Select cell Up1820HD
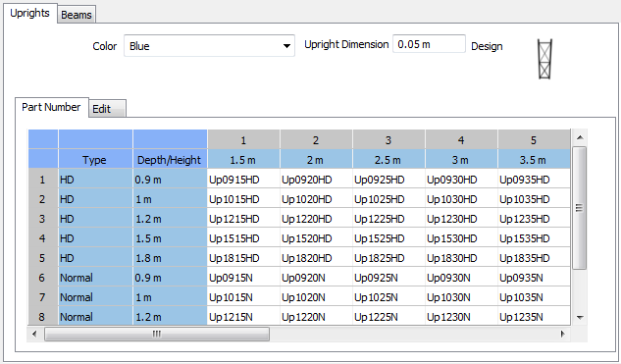This screenshot has width=621, height=364. (316, 257)
